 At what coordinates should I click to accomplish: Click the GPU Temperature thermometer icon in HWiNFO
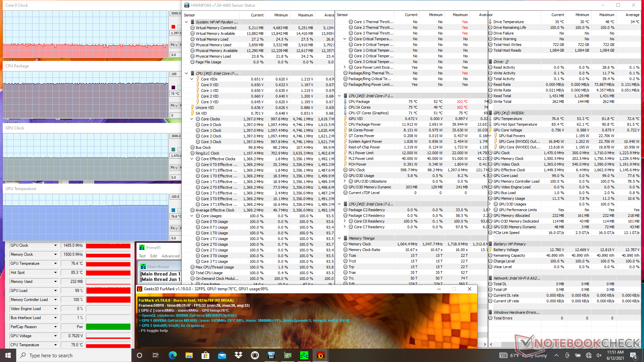(490, 119)
